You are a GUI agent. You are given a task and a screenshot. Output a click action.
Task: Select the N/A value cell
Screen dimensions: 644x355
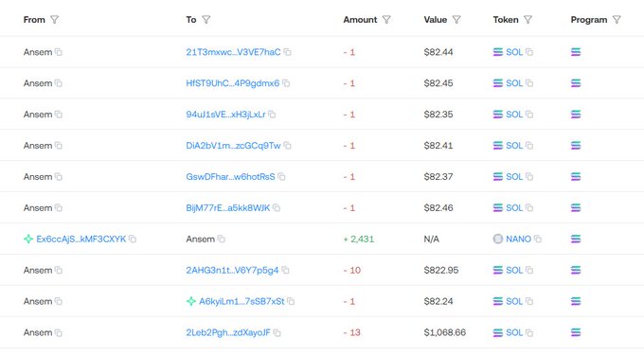pyautogui.click(x=431, y=239)
